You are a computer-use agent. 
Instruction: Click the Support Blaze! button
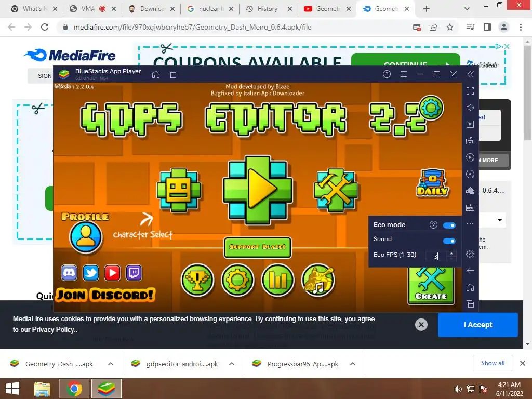pyautogui.click(x=258, y=247)
